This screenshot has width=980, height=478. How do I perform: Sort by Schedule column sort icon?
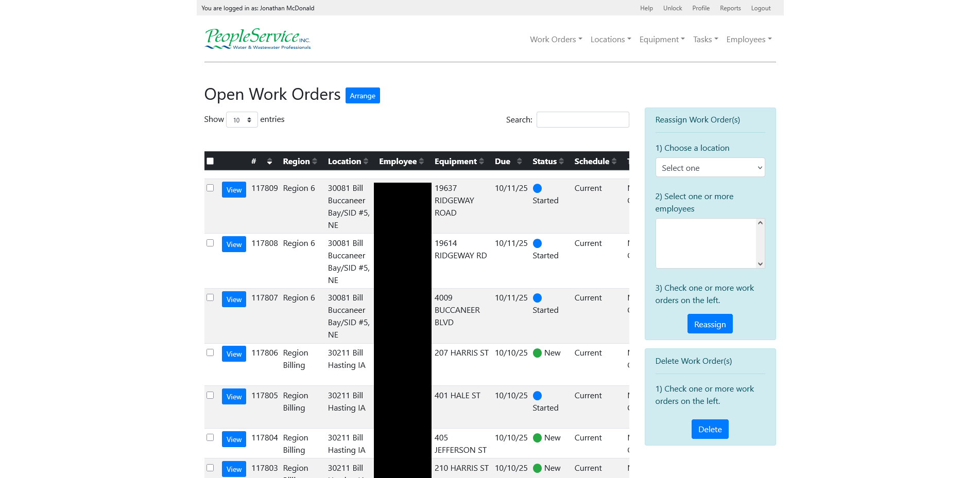[614, 161]
